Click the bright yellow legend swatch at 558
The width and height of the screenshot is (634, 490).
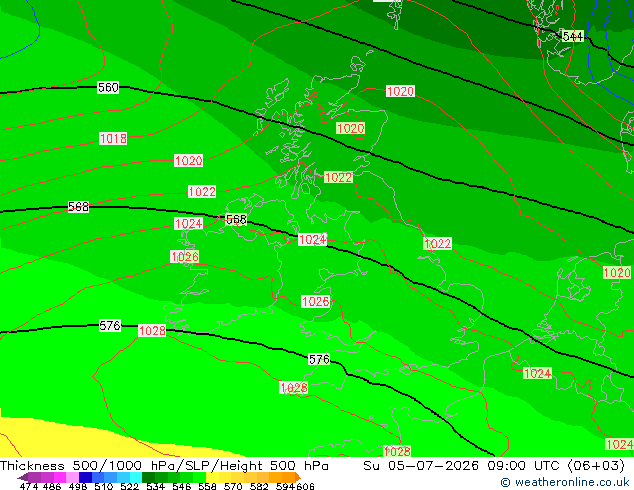coord(212,477)
